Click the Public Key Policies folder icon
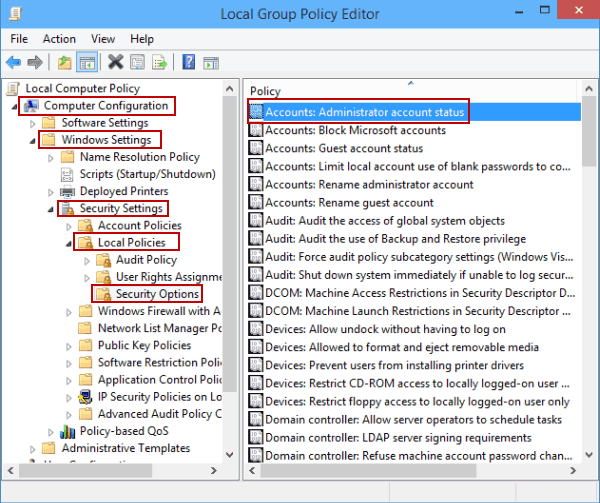This screenshot has height=503, width=600. (85, 345)
